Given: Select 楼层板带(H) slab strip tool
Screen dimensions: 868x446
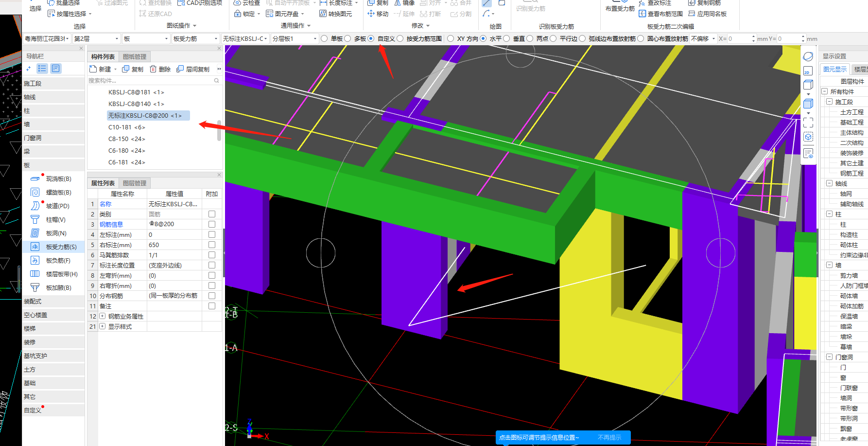Looking at the screenshot, I should tap(53, 274).
